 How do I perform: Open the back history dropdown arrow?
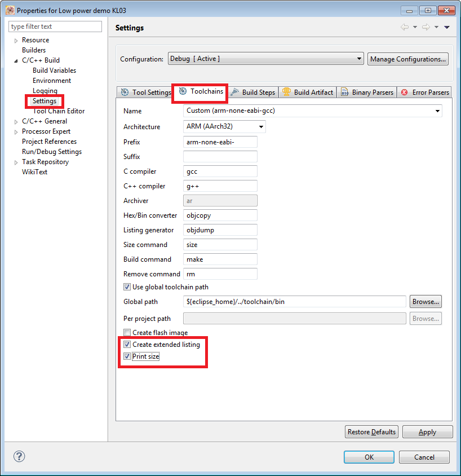(415, 27)
